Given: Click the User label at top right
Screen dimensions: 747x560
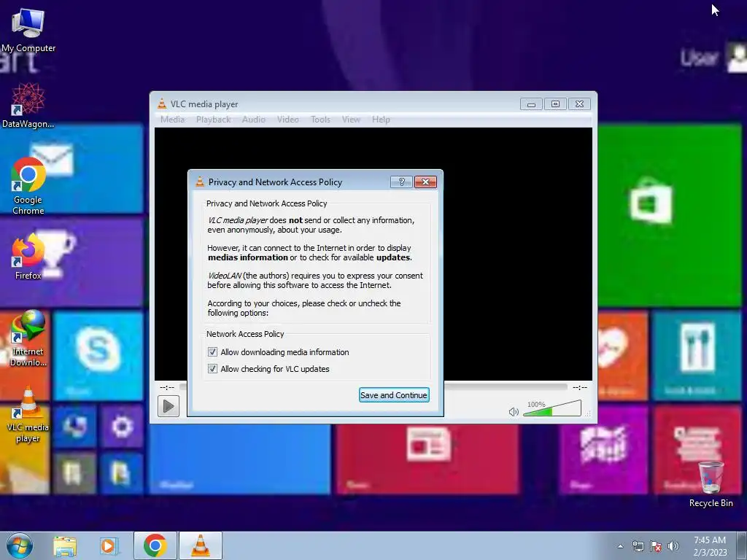Looking at the screenshot, I should (x=700, y=58).
